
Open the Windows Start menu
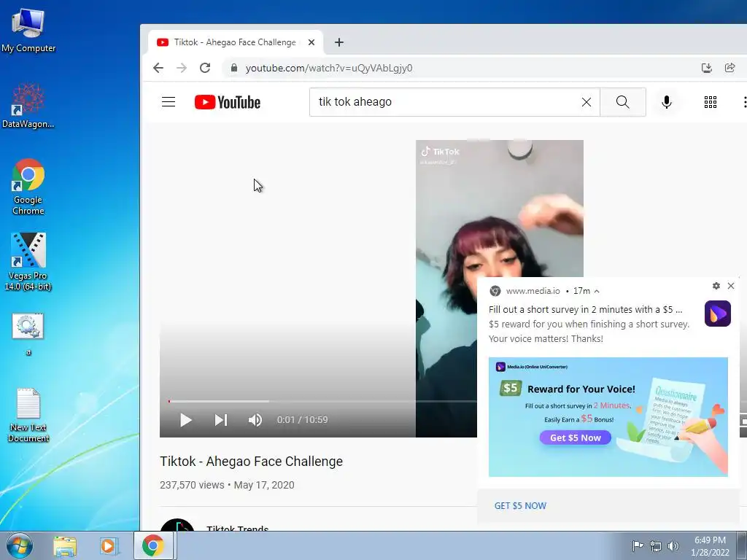tap(20, 546)
